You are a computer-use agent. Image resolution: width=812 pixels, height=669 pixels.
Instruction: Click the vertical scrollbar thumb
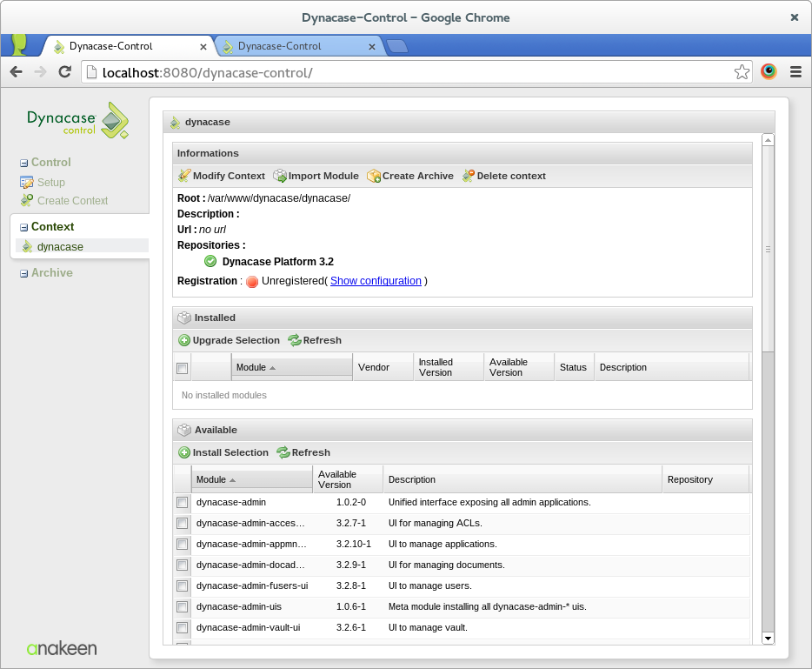click(x=769, y=250)
